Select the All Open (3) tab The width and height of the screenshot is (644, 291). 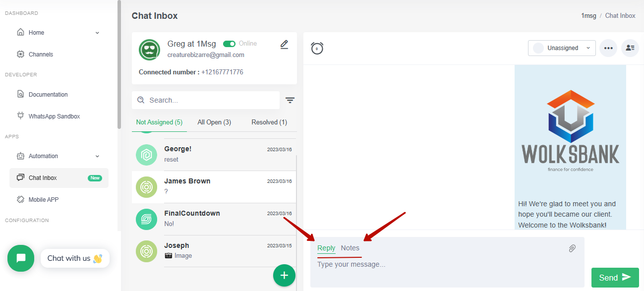[214, 122]
